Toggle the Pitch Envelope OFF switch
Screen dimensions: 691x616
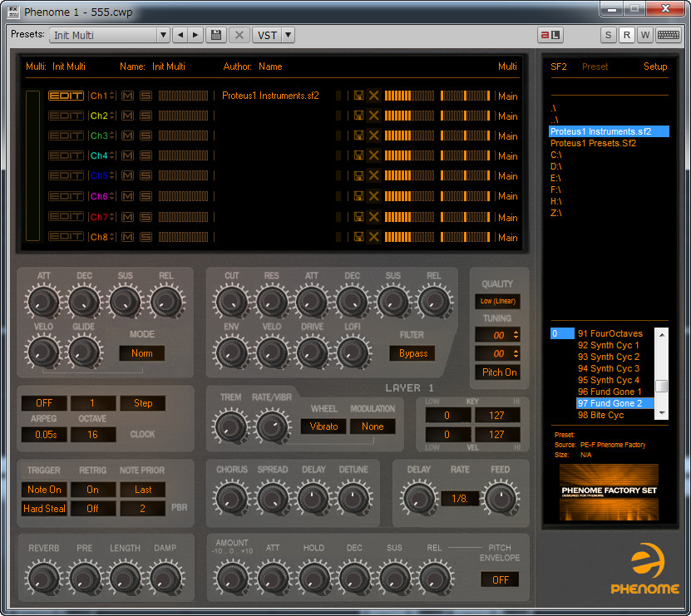coord(500,579)
